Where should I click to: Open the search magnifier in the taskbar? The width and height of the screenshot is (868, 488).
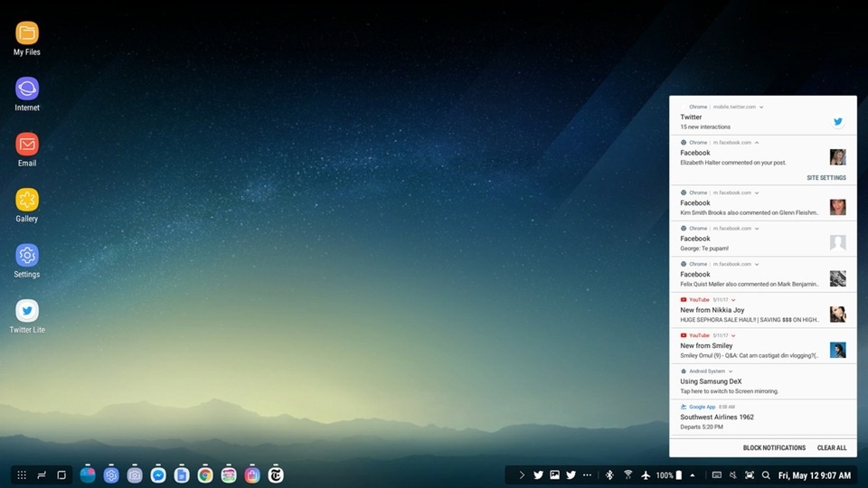coord(766,474)
